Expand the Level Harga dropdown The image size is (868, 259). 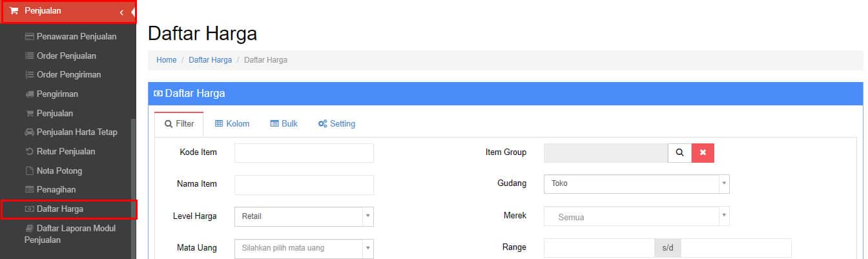pyautogui.click(x=304, y=216)
